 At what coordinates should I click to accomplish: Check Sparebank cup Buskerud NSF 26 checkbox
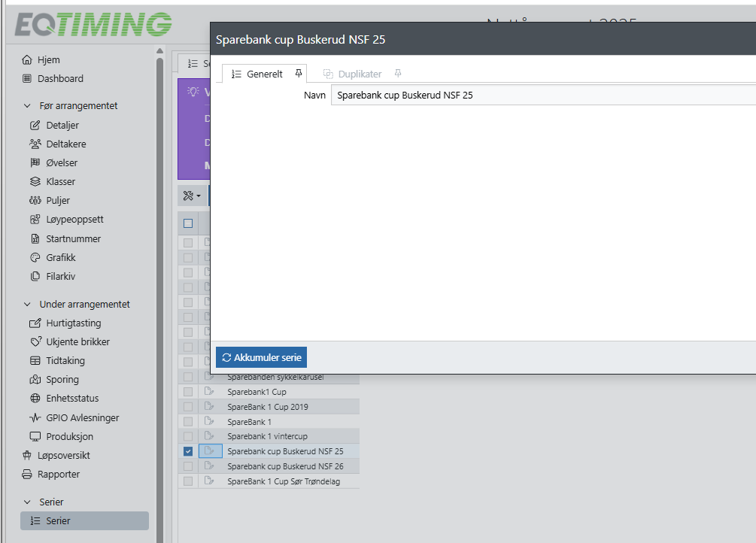188,466
